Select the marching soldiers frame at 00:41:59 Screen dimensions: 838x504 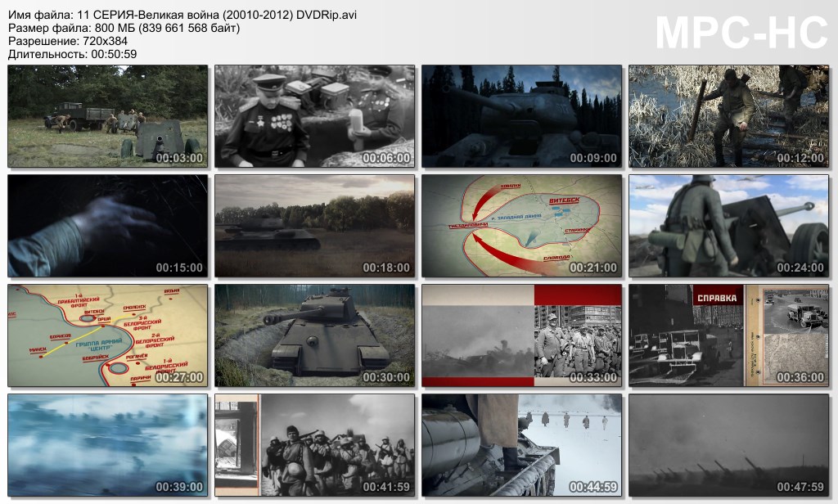click(314, 445)
